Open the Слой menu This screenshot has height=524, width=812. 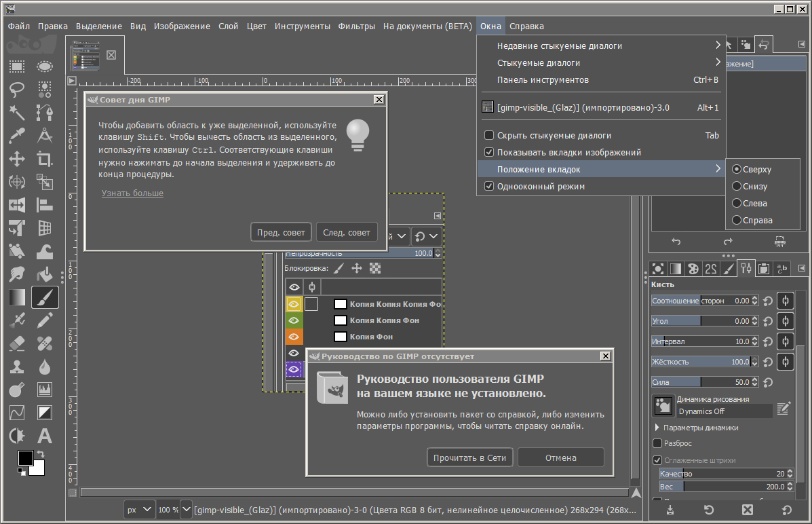coord(229,26)
